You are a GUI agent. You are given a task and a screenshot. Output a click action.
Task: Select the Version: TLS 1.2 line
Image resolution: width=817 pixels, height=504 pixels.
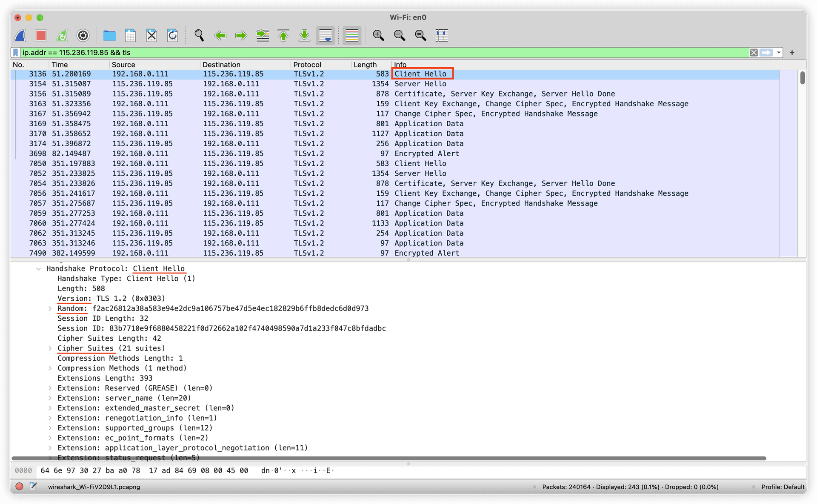[111, 299]
